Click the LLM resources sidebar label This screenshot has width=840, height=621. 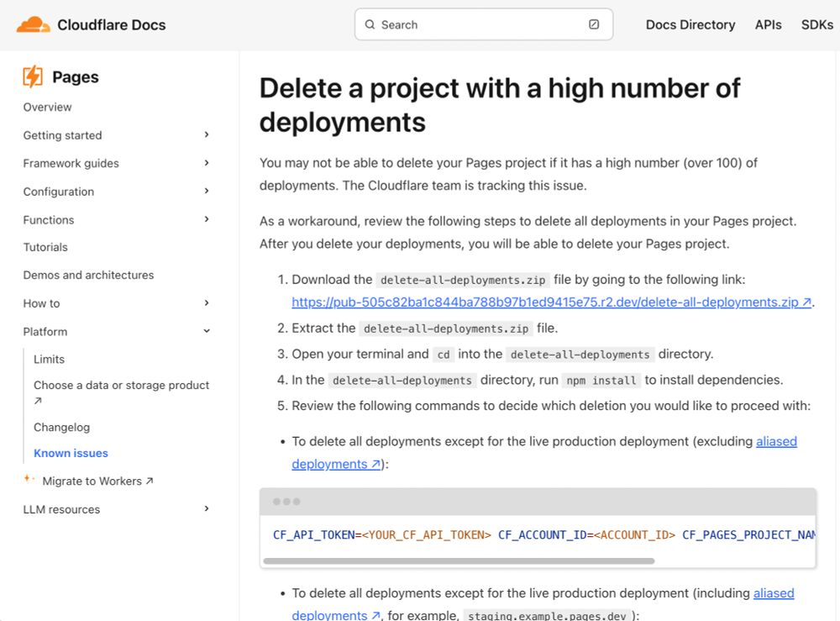click(61, 509)
